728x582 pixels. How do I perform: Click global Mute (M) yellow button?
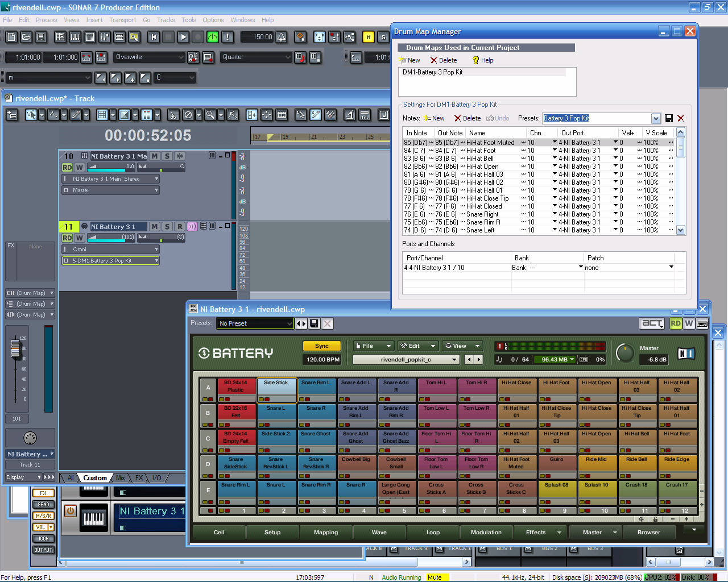click(369, 37)
